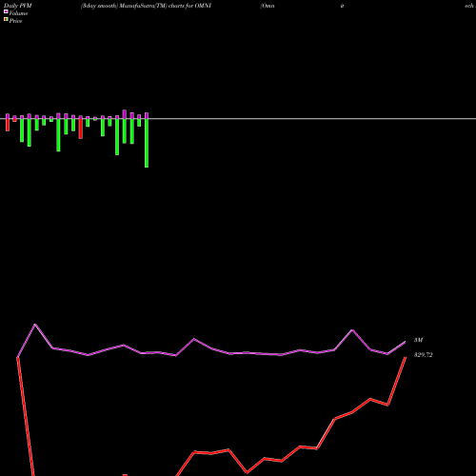This screenshot has width=476, height=476.
Task: Click the end point of the red price line
Action: 406,358
